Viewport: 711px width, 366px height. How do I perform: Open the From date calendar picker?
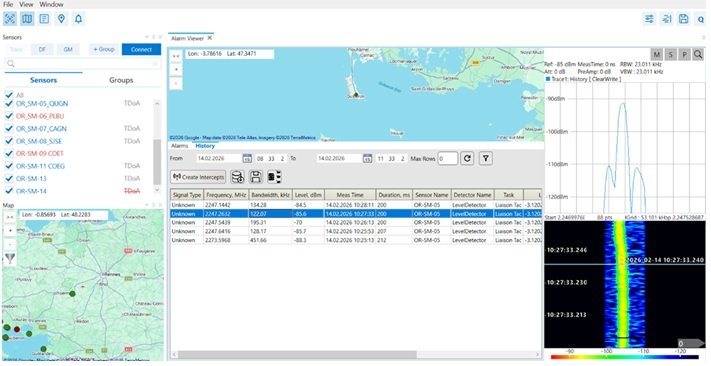click(x=247, y=159)
